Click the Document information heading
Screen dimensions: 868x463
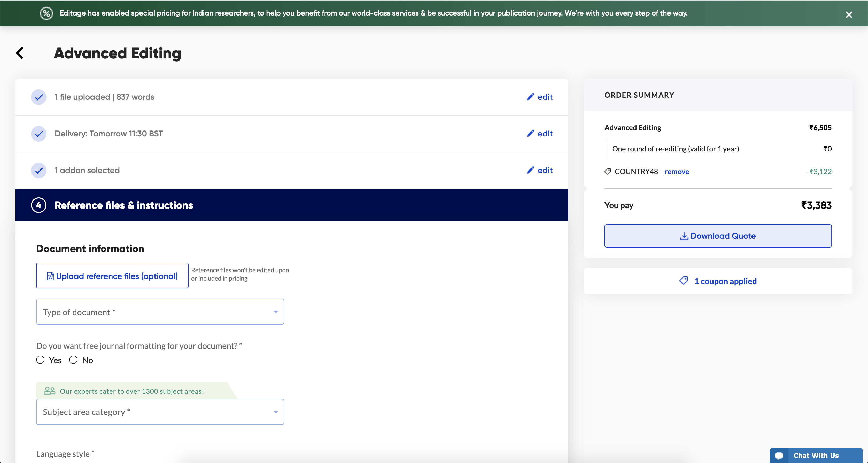90,249
